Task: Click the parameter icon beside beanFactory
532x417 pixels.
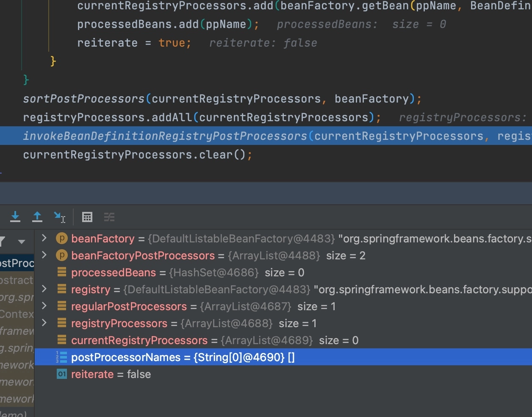Action: pos(62,239)
